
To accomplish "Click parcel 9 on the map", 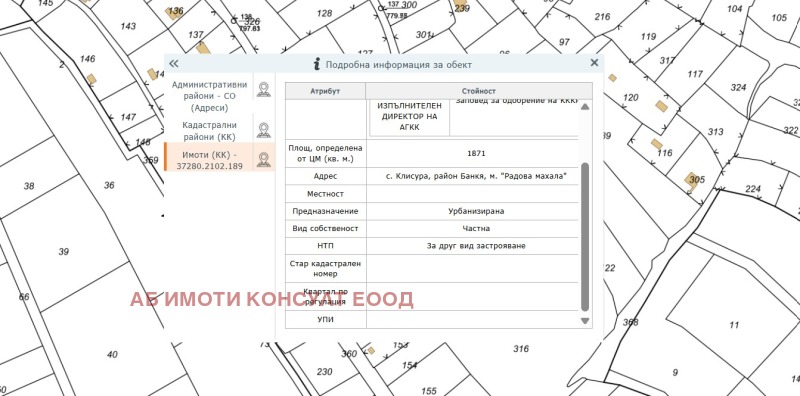I will (x=676, y=372).
